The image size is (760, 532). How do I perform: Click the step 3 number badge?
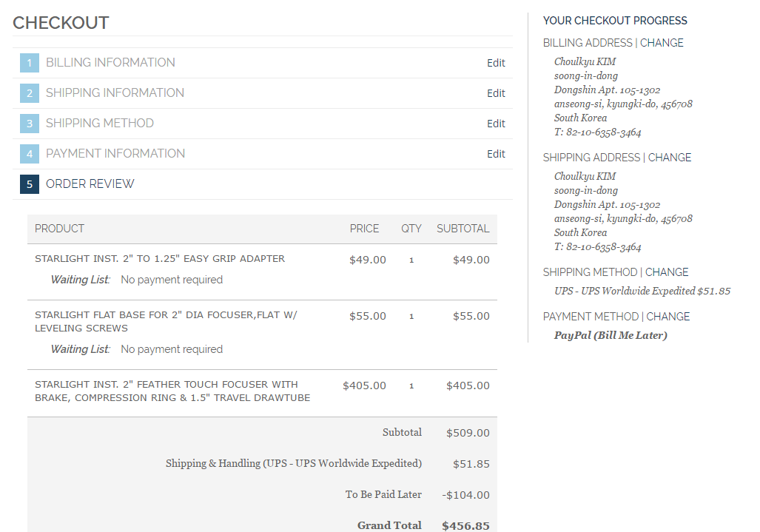pos(30,124)
